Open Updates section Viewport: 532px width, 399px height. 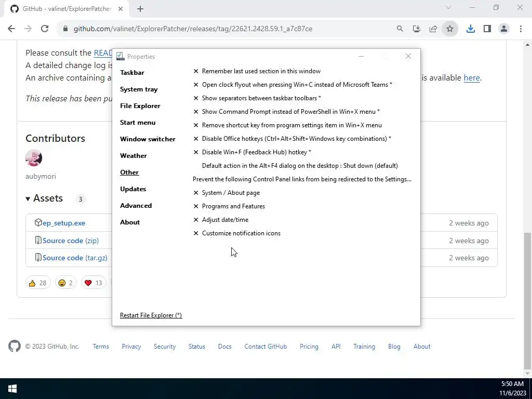coord(133,189)
